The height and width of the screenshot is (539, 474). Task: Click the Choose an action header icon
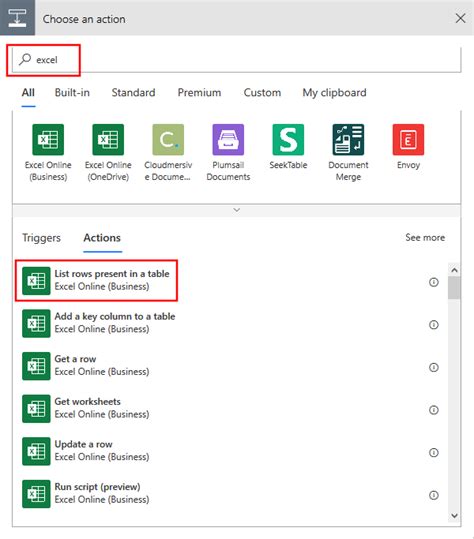coord(17,18)
